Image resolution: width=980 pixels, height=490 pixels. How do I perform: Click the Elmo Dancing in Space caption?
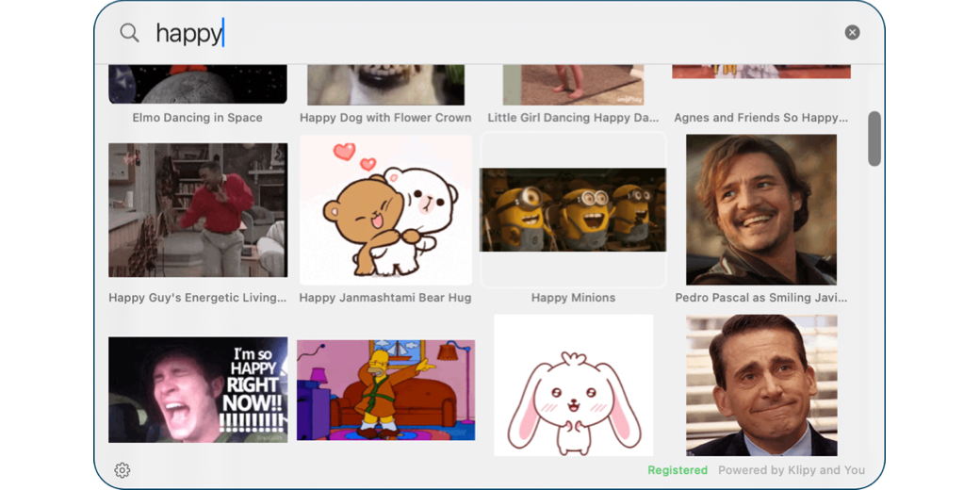(198, 118)
